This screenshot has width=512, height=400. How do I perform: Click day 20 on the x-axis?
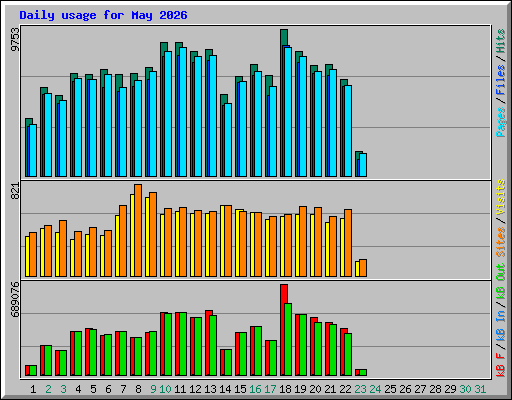tap(315, 389)
